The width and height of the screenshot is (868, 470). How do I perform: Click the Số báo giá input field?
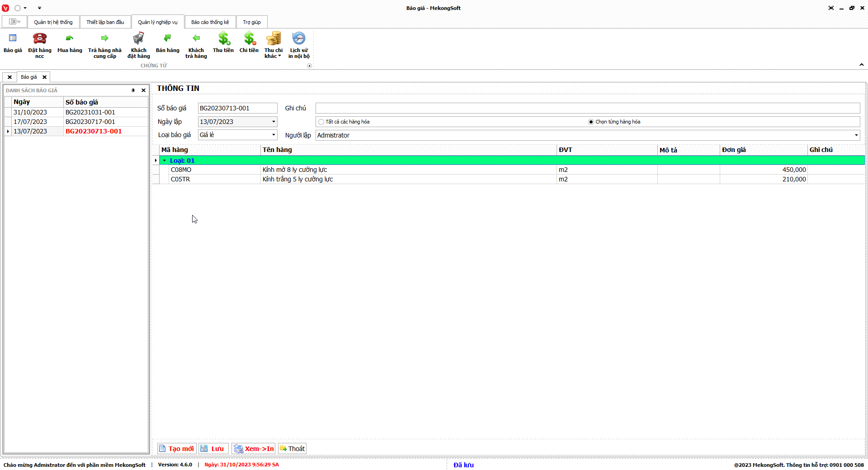(x=237, y=108)
